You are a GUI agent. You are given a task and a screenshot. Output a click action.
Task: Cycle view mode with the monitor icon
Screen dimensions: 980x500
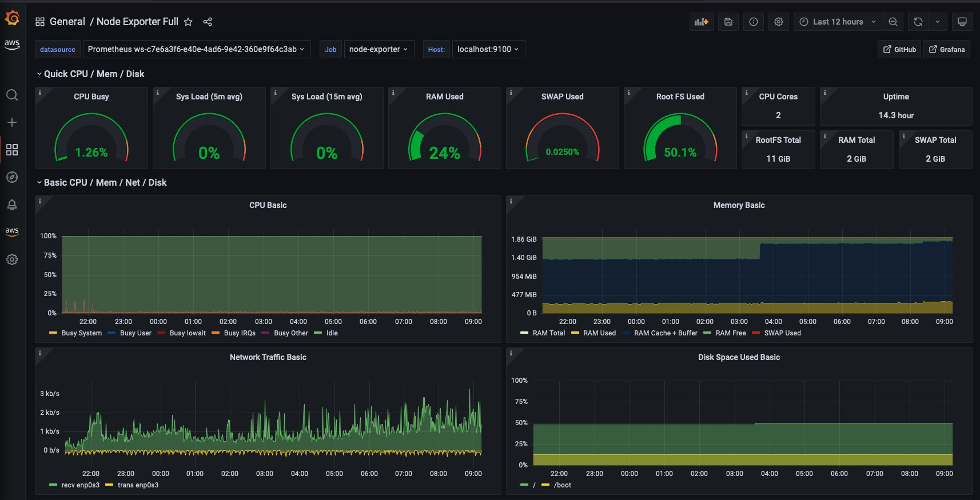[962, 22]
